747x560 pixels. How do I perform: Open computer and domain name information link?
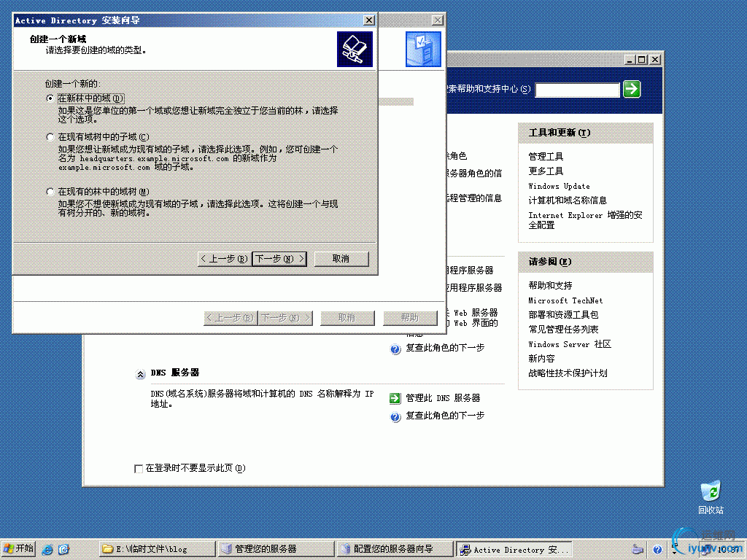568,200
